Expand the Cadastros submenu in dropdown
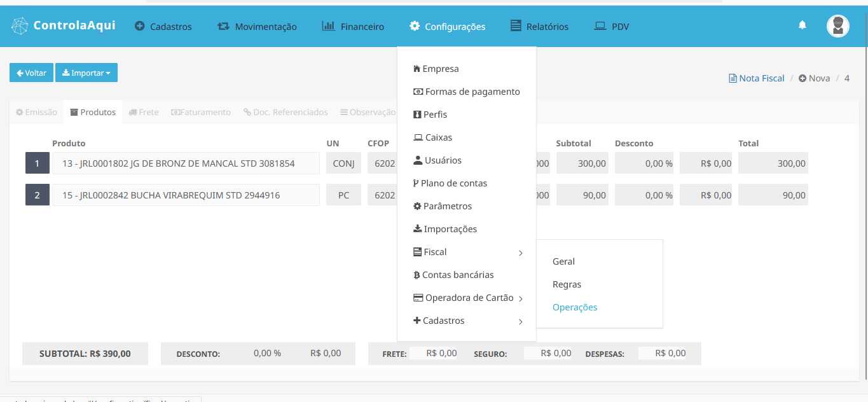Viewport: 868px width, 402px height. [520, 322]
